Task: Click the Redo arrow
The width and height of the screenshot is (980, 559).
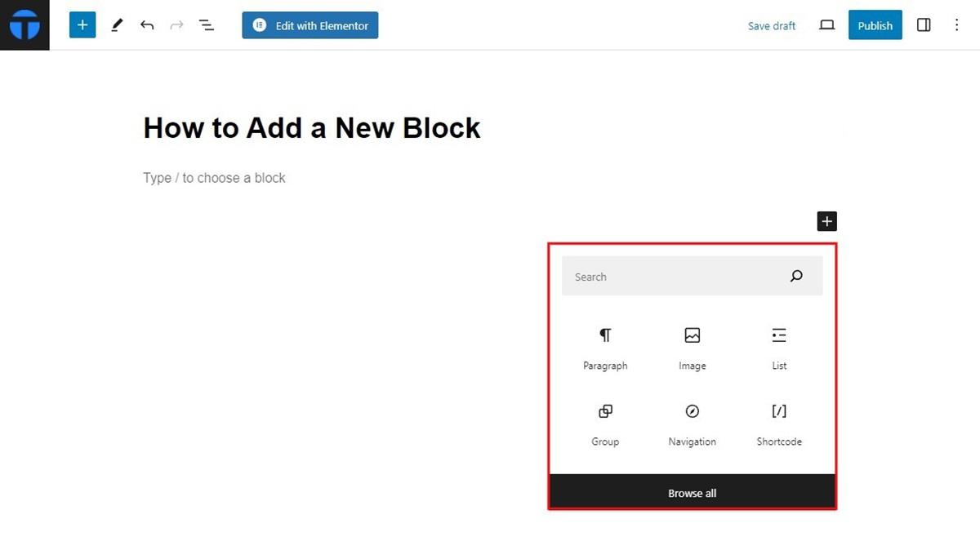Action: (176, 25)
